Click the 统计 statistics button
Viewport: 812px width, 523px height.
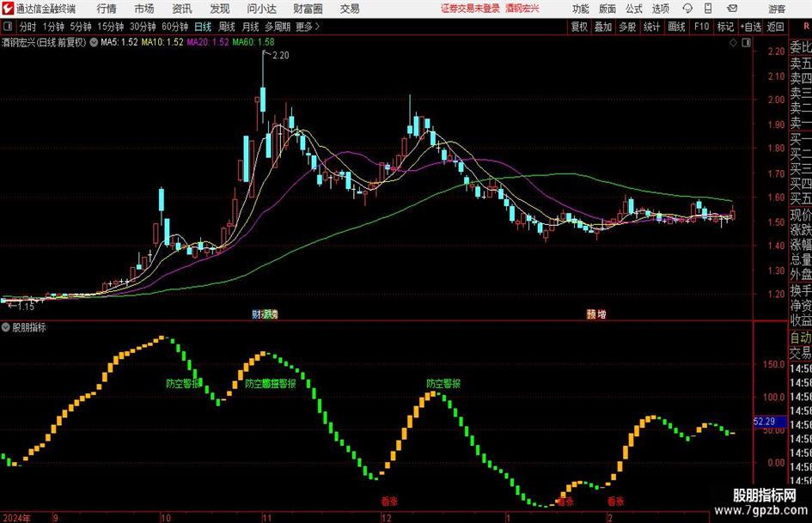[x=652, y=27]
